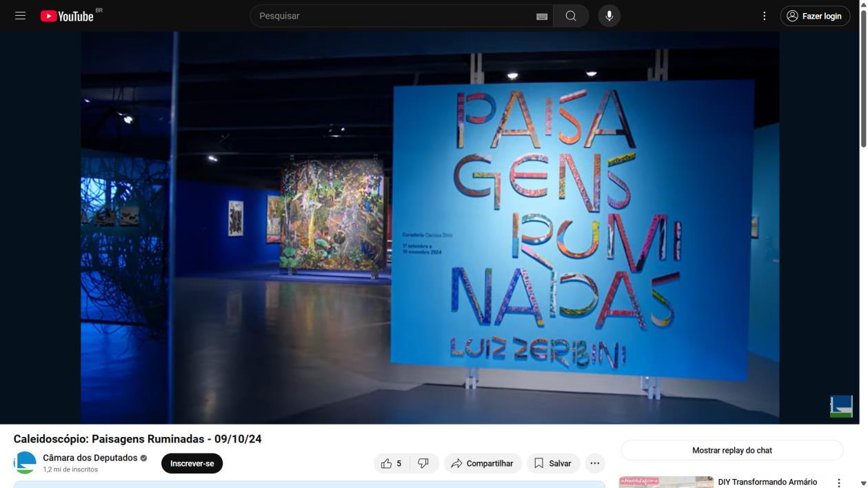Open the on-screen keyboard icon
Image resolution: width=868 pixels, height=488 pixels.
pos(542,16)
